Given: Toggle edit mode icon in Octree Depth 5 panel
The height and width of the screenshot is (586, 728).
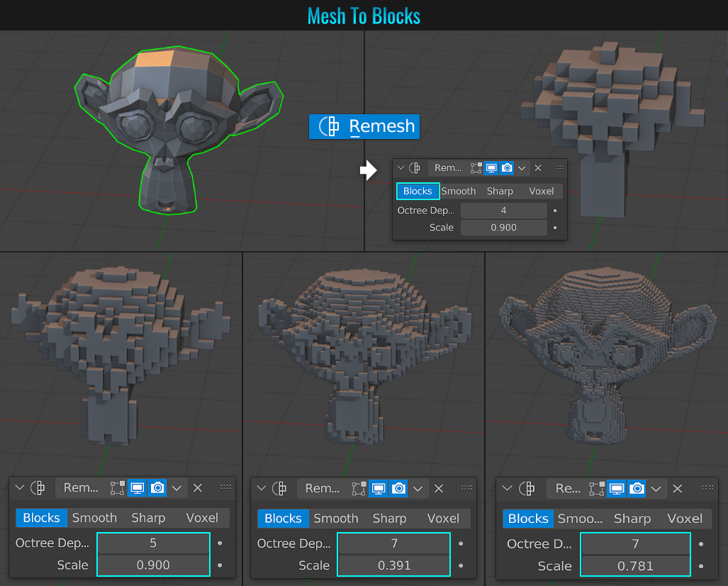Looking at the screenshot, I should click(x=118, y=488).
